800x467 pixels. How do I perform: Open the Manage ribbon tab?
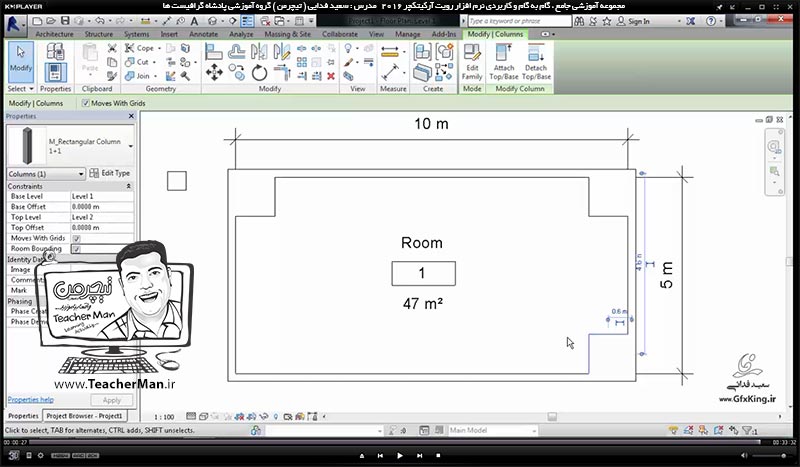[x=408, y=34]
